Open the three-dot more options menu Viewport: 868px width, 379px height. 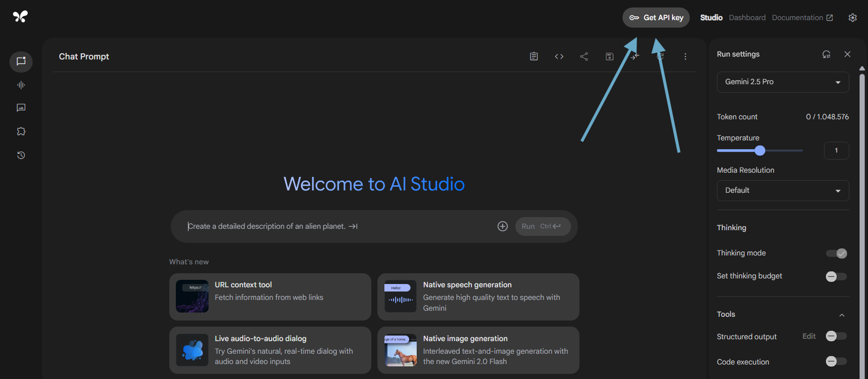(685, 57)
